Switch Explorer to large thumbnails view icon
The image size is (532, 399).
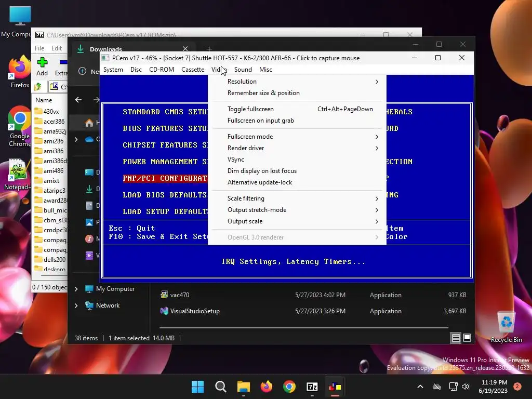tap(467, 338)
